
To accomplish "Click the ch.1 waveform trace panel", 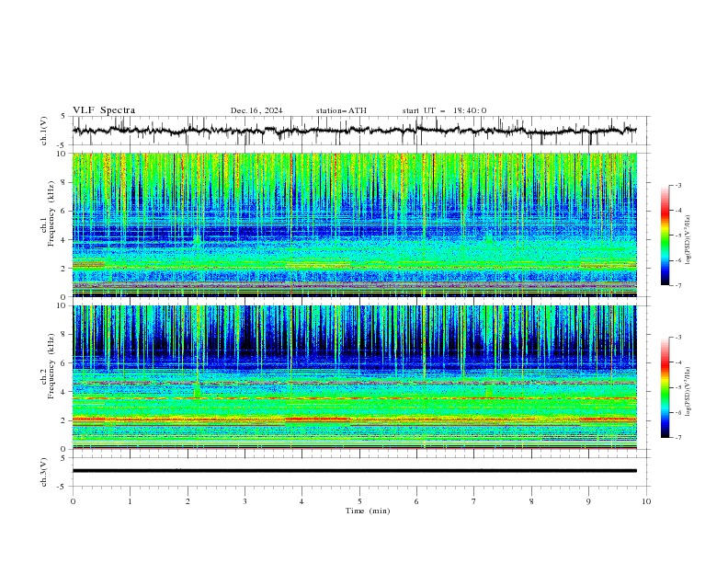I will point(360,131).
